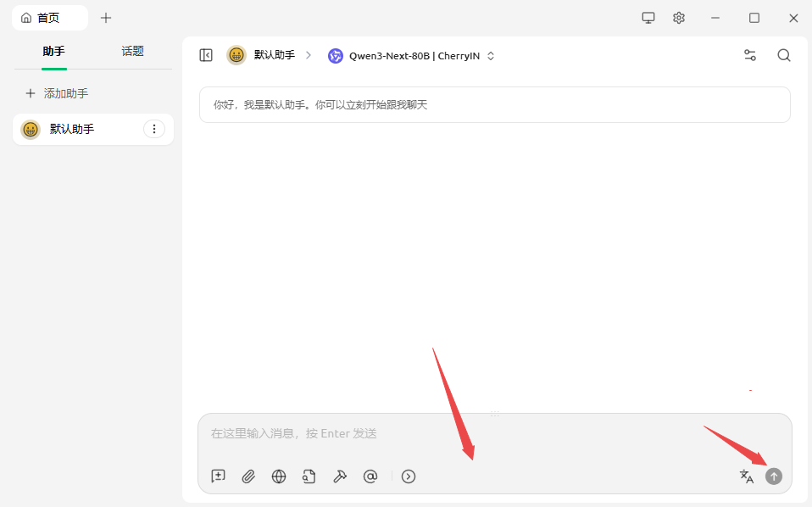Collapse the sidebar with the panel toggle icon
The width and height of the screenshot is (812, 507).
point(206,55)
